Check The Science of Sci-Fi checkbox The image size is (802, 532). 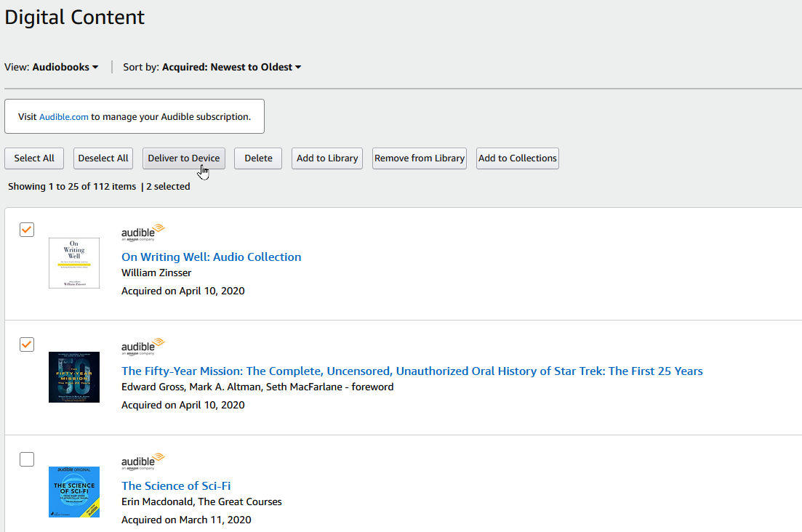(27, 459)
